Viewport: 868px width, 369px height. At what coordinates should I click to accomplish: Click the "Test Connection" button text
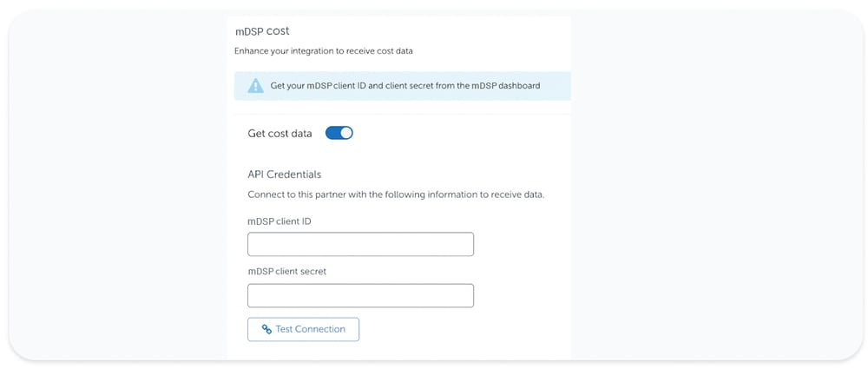coord(310,330)
